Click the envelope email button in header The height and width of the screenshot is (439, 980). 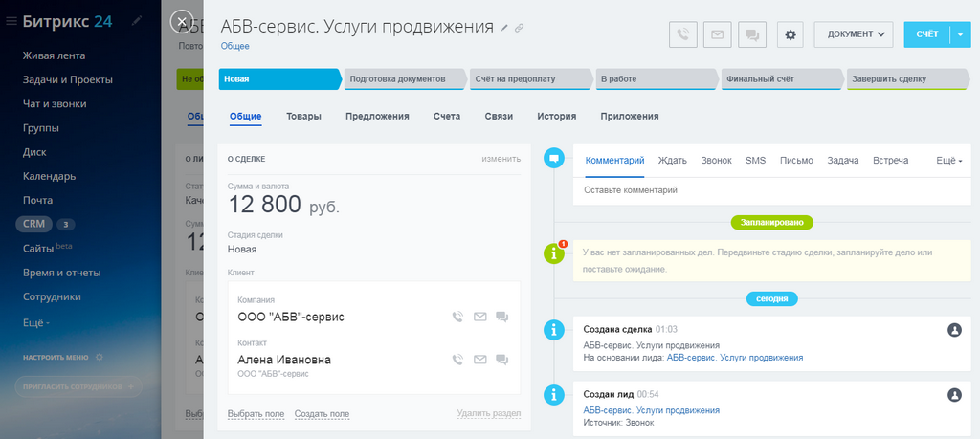coord(717,34)
